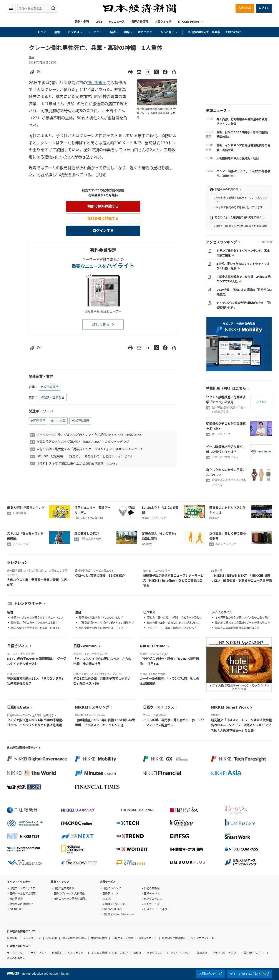
Task: Expand the マーケット navigation dropdown
Action: [x=96, y=32]
